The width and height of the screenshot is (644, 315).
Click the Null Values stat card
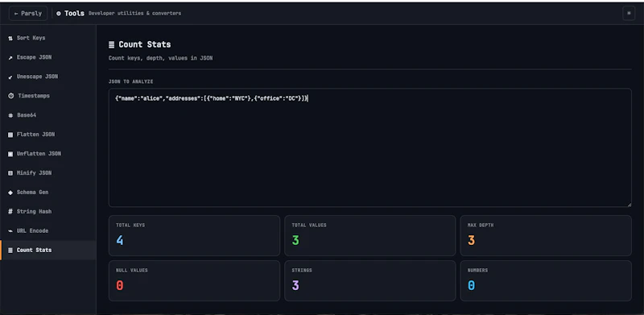pos(194,280)
